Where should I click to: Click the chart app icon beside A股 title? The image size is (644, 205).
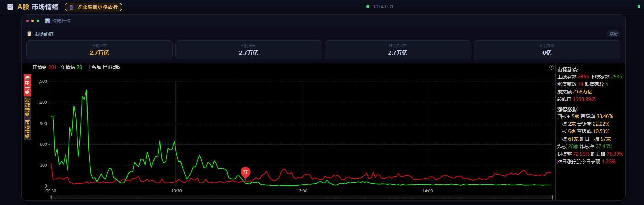(x=10, y=7)
